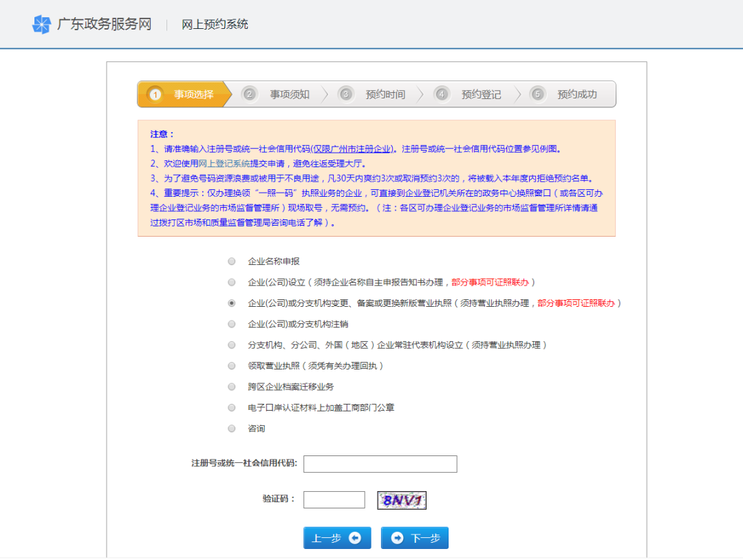Click the 事项选择 step tab
The width and height of the screenshot is (743, 560).
click(185, 94)
